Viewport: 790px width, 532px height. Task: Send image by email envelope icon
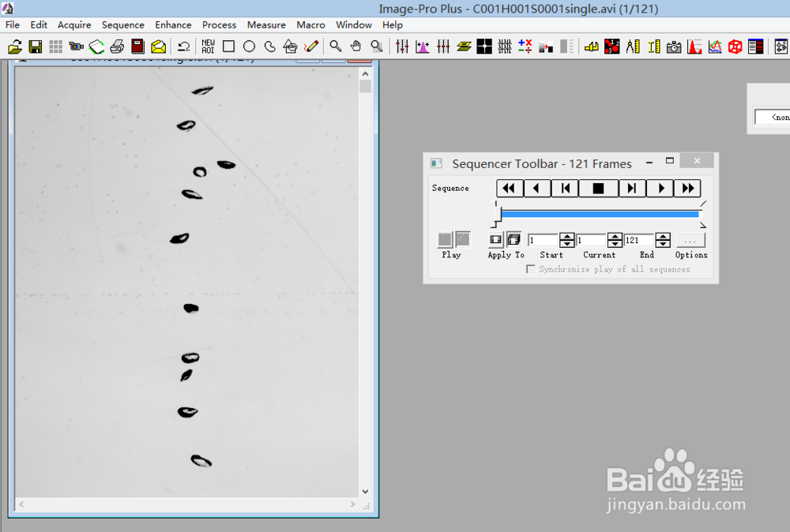point(158,47)
